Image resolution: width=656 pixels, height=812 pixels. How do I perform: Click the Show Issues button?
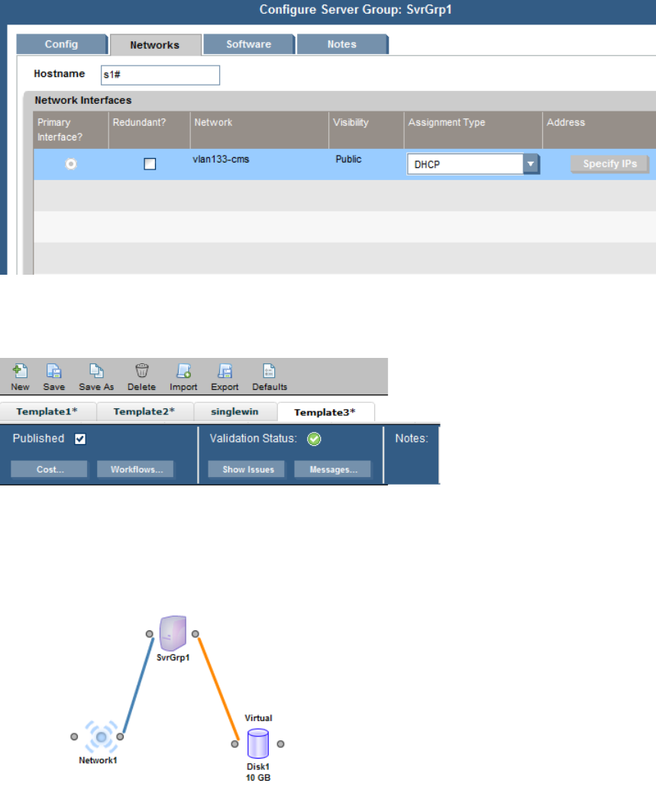click(247, 469)
